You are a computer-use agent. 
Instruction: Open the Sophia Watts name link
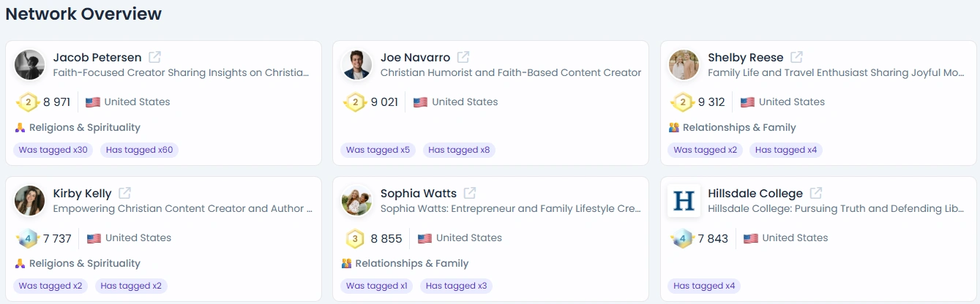click(419, 194)
